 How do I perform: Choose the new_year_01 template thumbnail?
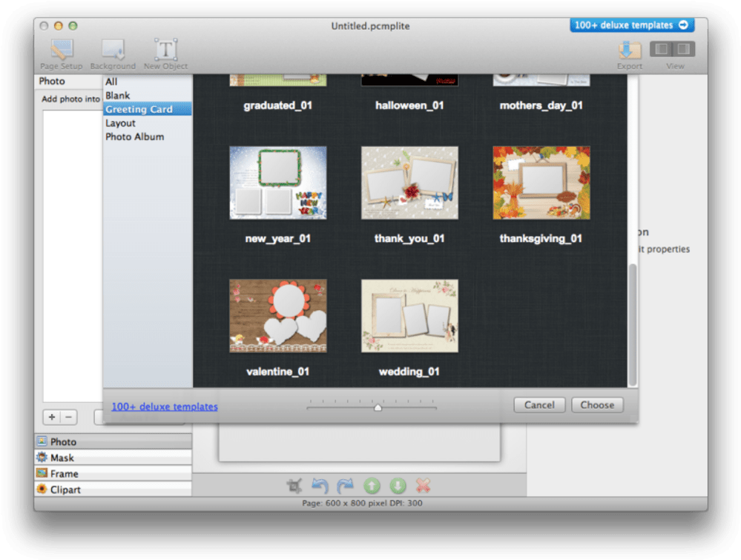[x=278, y=182]
